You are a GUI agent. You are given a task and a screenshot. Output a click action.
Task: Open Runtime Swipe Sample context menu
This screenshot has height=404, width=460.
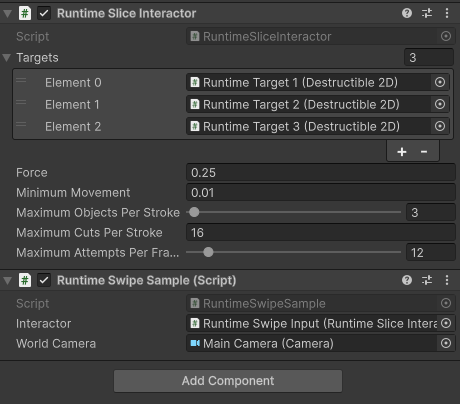point(447,280)
